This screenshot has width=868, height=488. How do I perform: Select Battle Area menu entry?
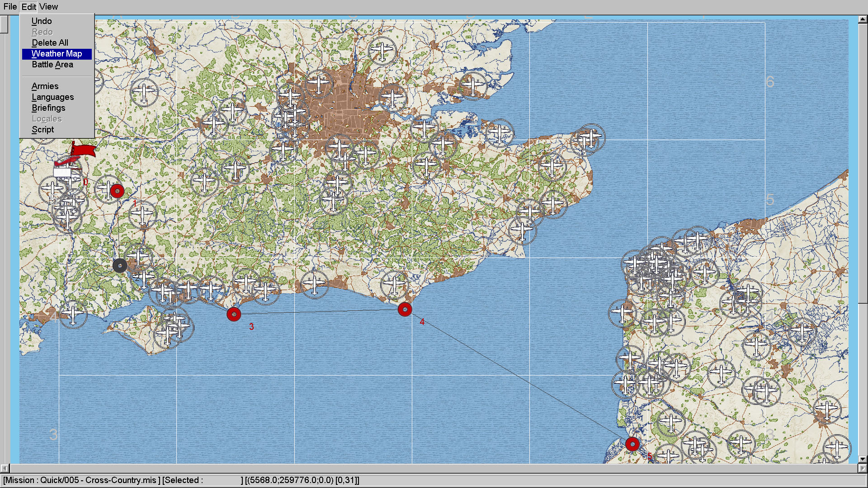[x=52, y=65]
